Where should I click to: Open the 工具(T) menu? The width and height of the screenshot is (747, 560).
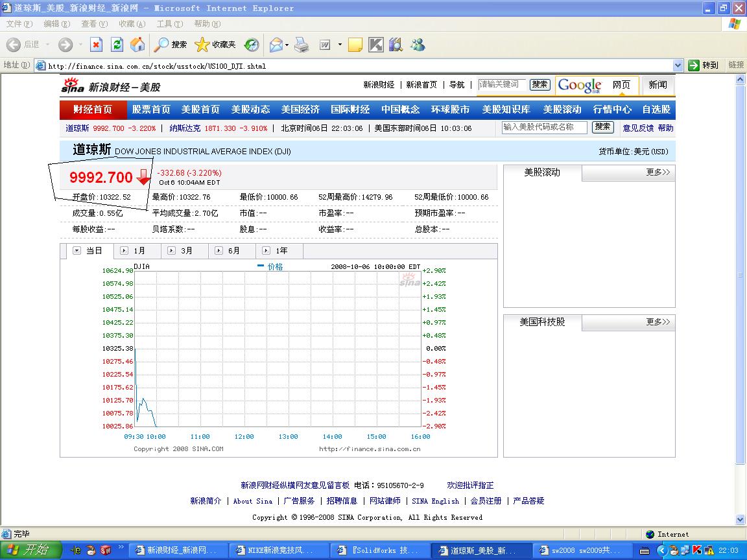(170, 24)
